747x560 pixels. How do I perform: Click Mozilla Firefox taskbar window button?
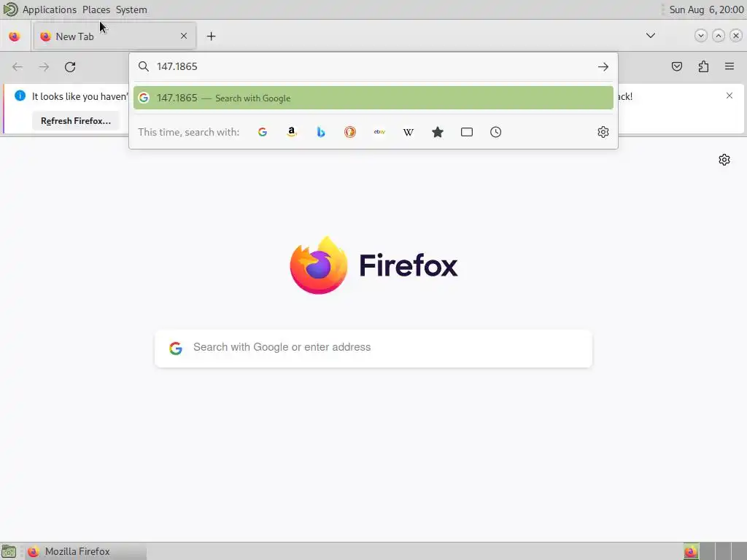86,551
